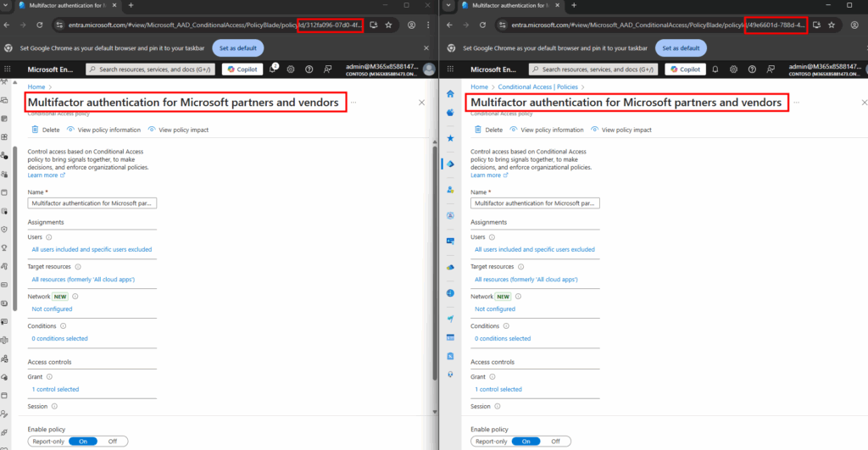
Task: Open the portal app launcher in right window
Action: click(451, 69)
